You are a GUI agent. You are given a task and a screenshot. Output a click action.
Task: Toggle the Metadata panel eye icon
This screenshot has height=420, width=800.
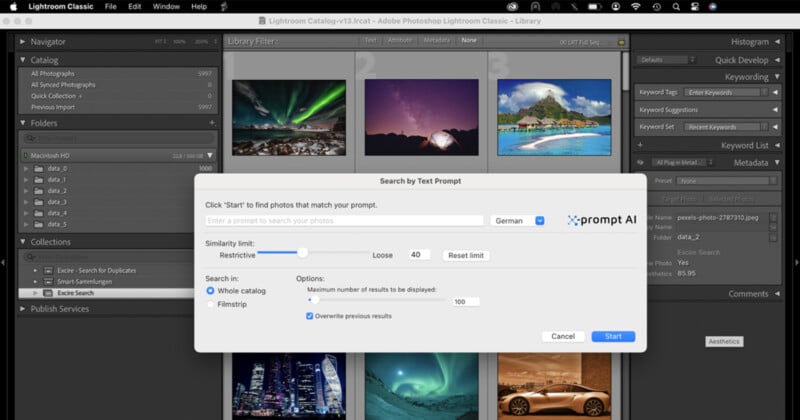point(640,163)
